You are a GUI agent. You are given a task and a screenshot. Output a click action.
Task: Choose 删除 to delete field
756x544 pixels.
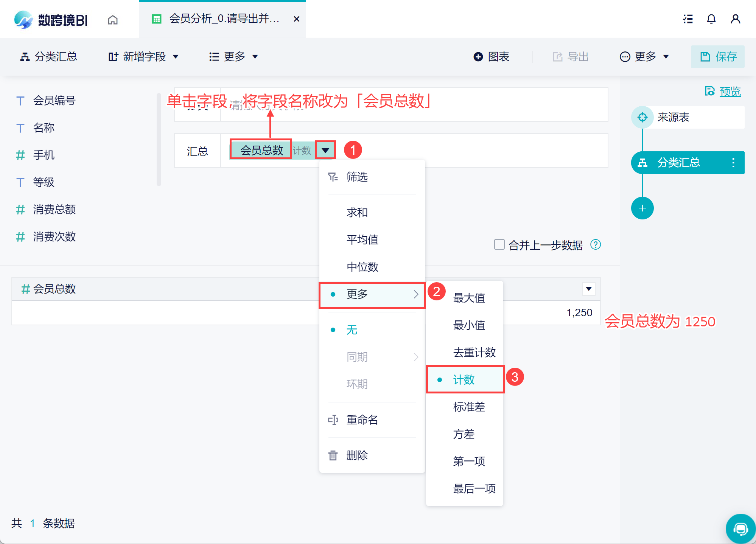click(x=372, y=455)
